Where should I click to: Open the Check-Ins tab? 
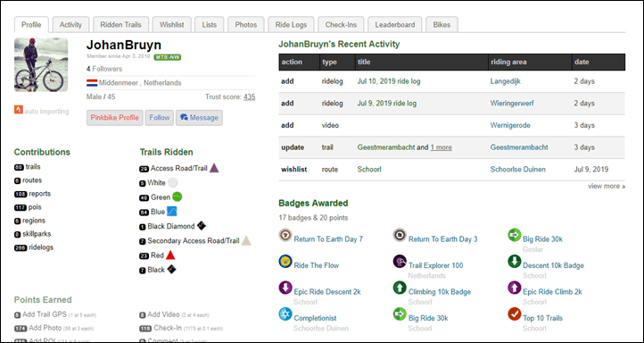coord(341,25)
